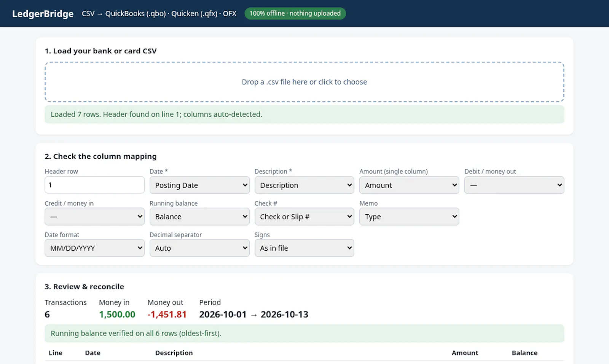Open the Check # dropdown
Screen dimensions: 609x364
tap(304, 216)
